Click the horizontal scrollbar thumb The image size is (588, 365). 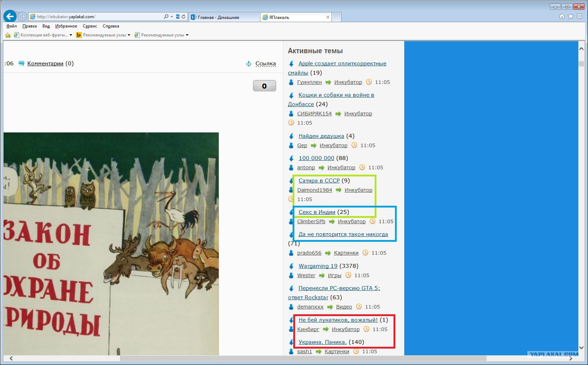[x=303, y=358]
